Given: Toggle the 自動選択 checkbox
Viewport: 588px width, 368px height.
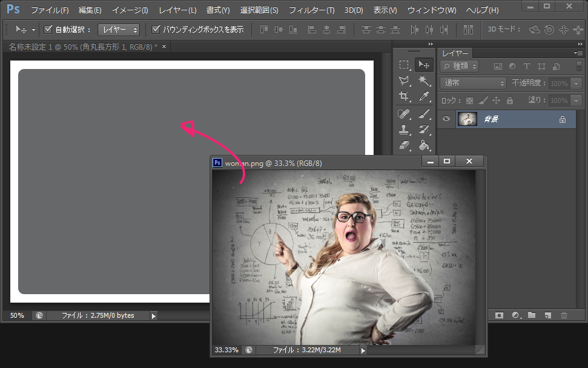Looking at the screenshot, I should point(49,30).
